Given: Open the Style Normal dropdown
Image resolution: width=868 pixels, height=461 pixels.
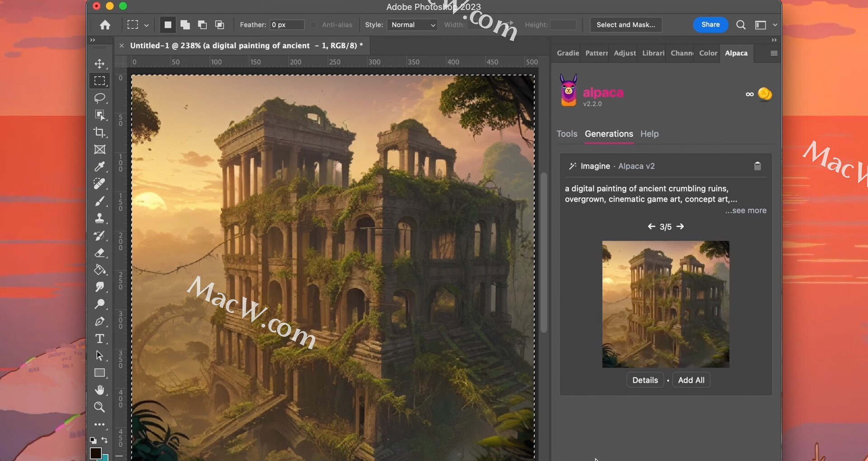Looking at the screenshot, I should (x=412, y=25).
